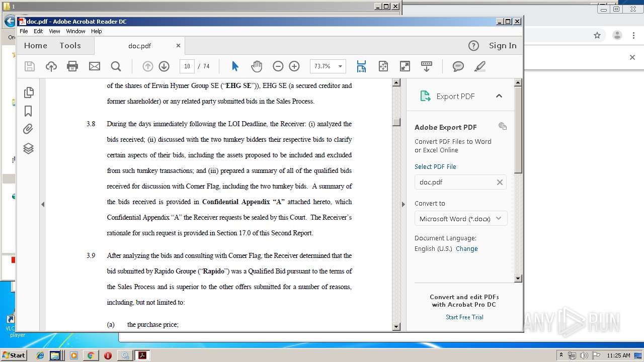This screenshot has width=644, height=362.
Task: Click Start Free Trial link
Action: click(x=464, y=317)
